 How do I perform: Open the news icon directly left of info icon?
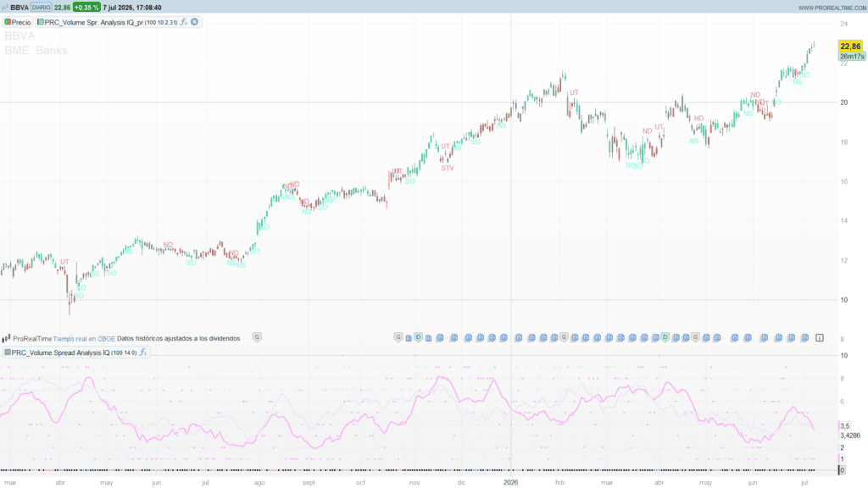805,337
